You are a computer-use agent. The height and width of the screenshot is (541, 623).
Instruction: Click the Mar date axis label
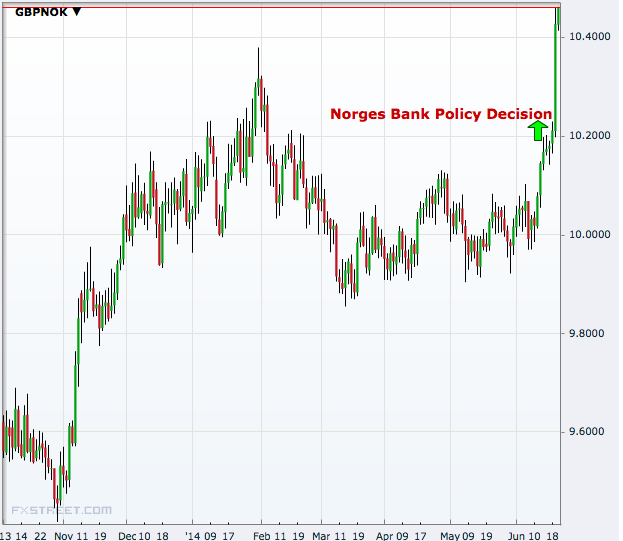(321, 536)
